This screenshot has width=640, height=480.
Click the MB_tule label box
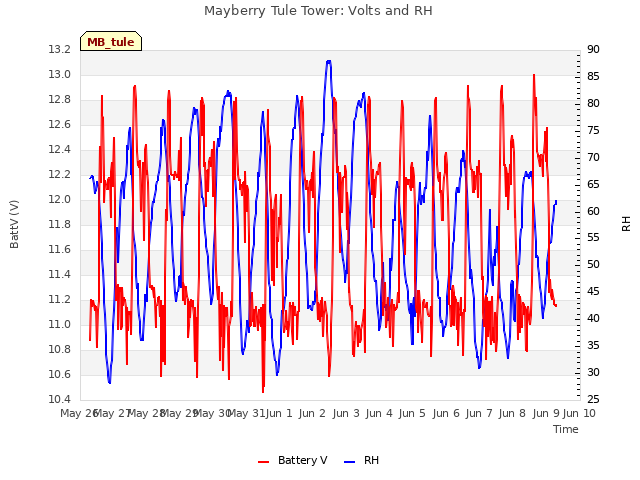111,42
